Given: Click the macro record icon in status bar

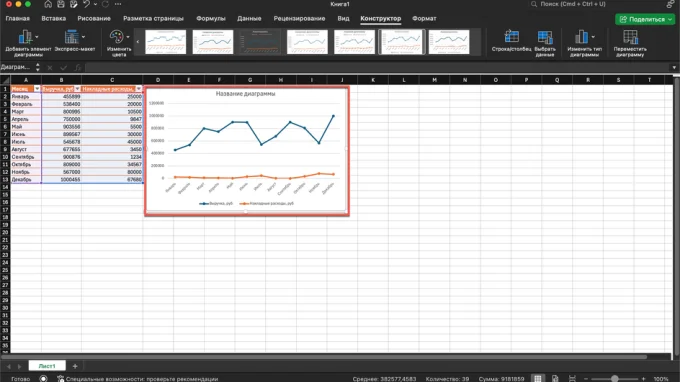Looking at the screenshot, I should (x=43, y=379).
